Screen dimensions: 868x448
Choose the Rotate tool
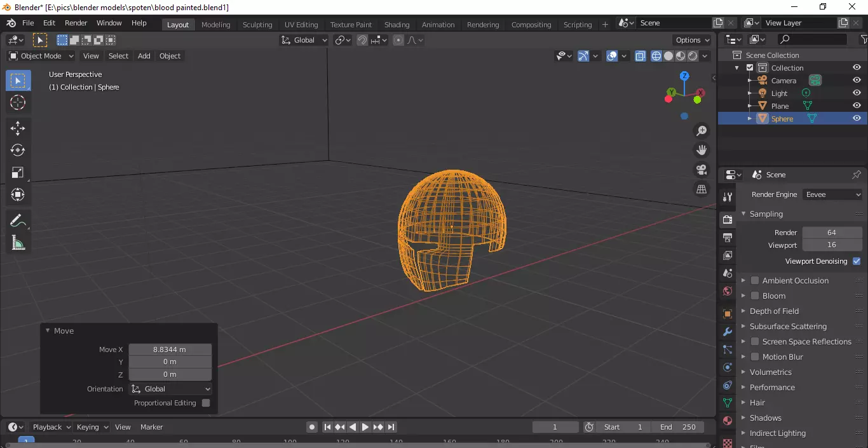(x=18, y=151)
